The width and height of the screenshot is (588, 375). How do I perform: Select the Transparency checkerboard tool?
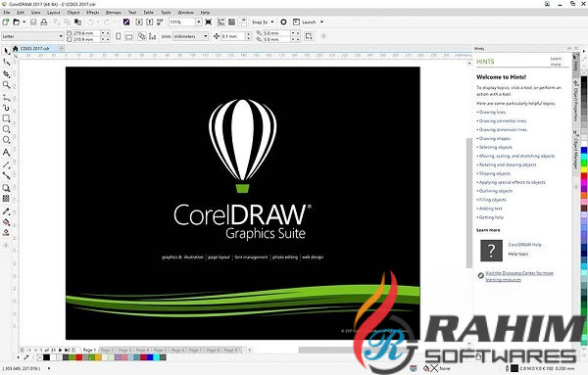click(6, 198)
